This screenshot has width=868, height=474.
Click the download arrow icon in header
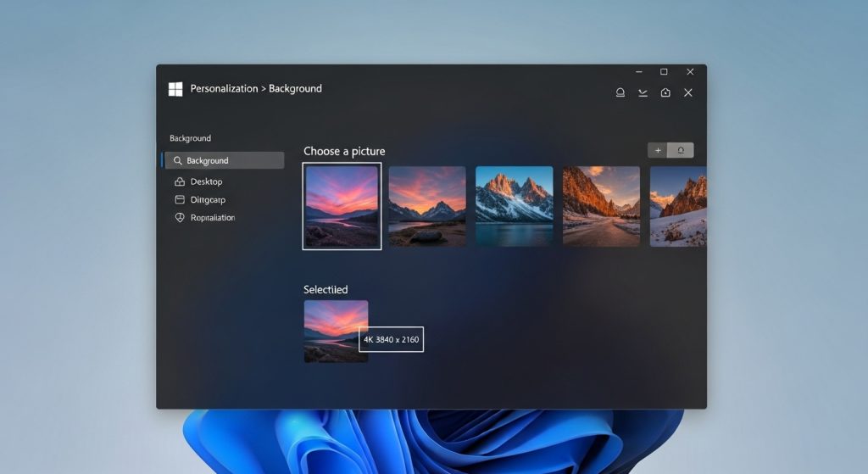[643, 92]
